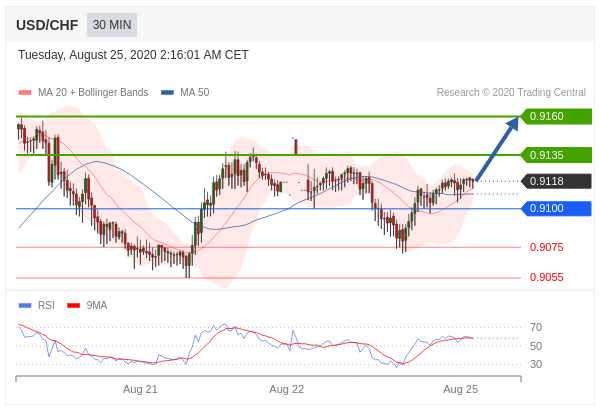Click the blue RSI legend swatch
This screenshot has width=602, height=411.
point(25,305)
